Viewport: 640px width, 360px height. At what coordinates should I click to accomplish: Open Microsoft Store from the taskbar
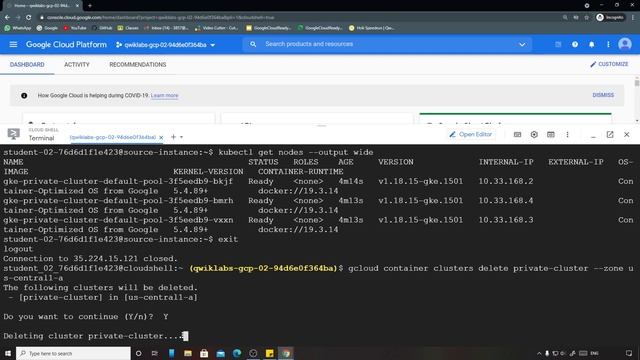(204, 353)
